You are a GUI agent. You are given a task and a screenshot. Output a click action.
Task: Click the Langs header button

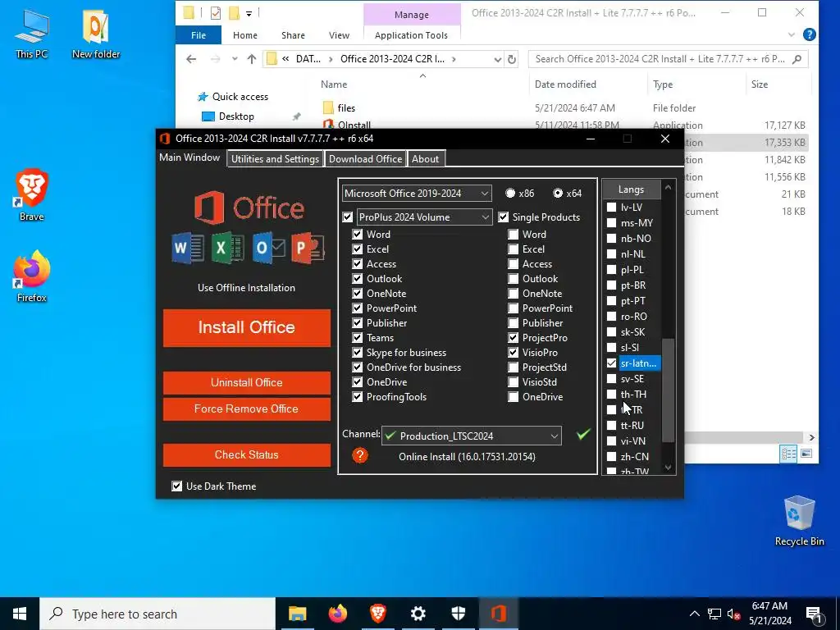click(631, 189)
